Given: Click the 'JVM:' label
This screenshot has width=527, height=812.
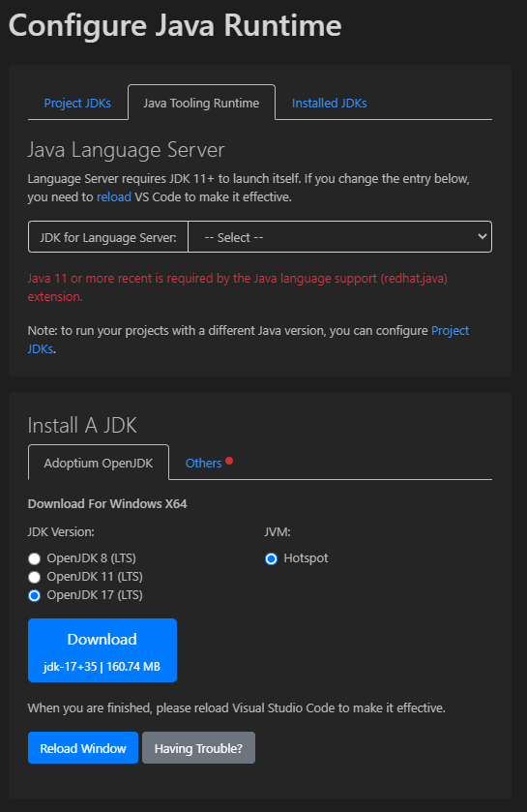Looking at the screenshot, I should tap(278, 532).
